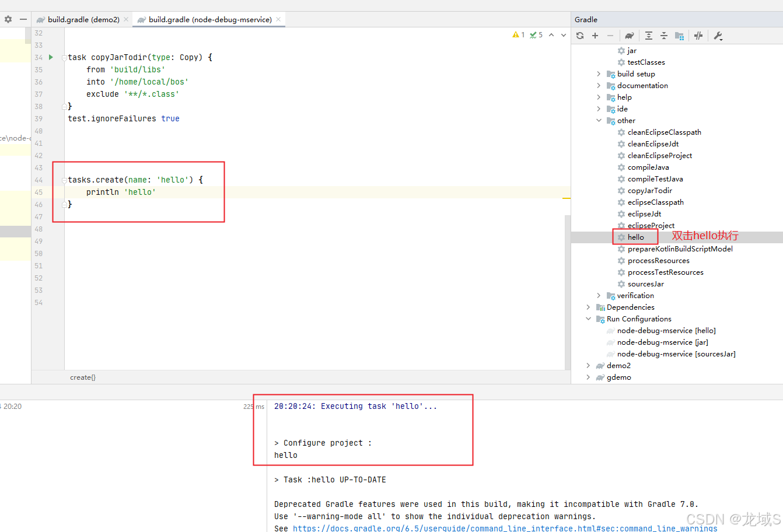Image resolution: width=783 pixels, height=532 pixels.
Task: Reload all Gradle projects with refresh icon
Action: click(579, 36)
